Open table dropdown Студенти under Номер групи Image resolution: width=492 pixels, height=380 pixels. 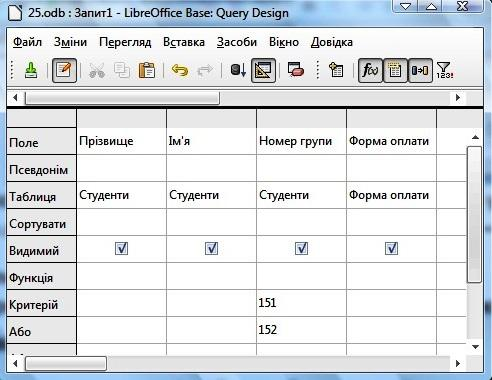tap(301, 195)
